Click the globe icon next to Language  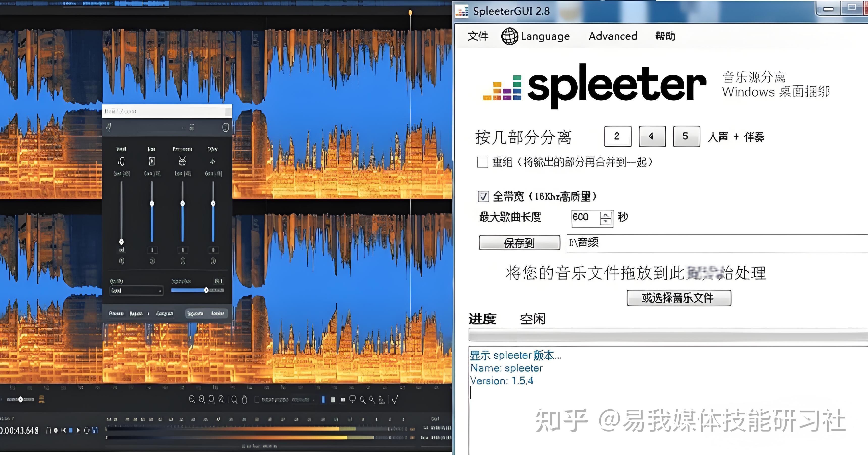click(x=509, y=36)
